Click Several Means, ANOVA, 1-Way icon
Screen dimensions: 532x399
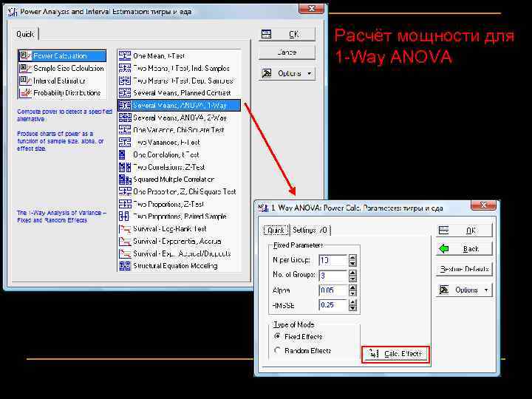[125, 105]
